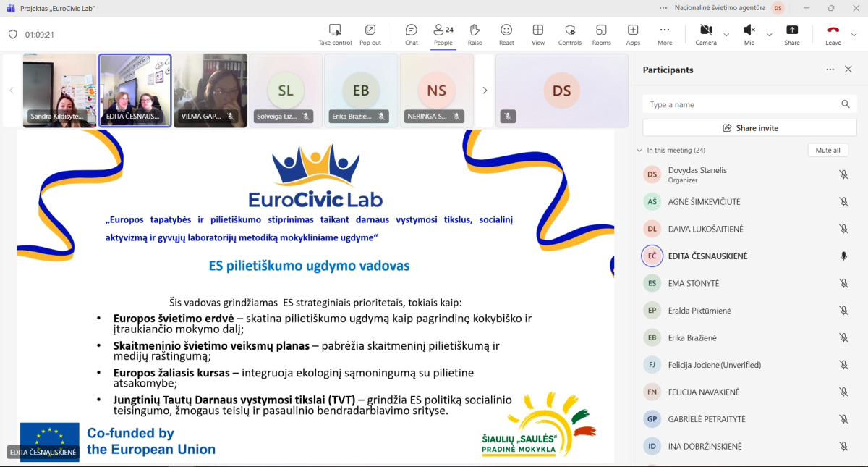Collapse the In this meeting list
The height and width of the screenshot is (467, 868).
tap(639, 151)
